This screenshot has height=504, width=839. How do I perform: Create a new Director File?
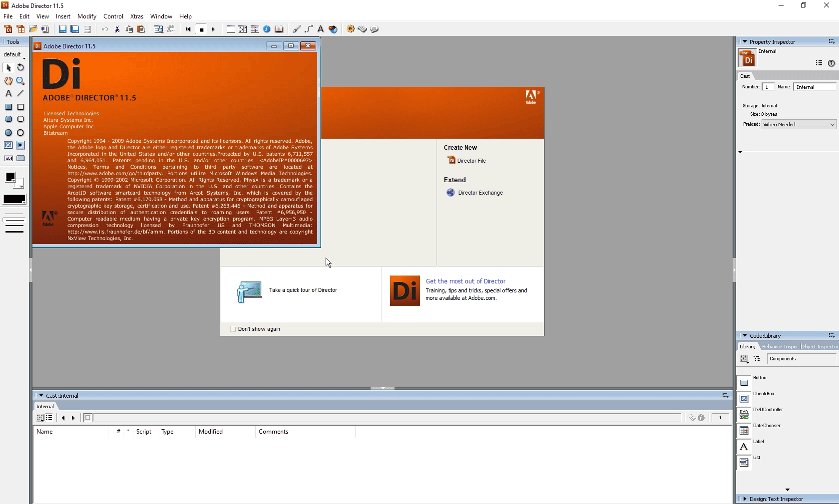pos(467,161)
